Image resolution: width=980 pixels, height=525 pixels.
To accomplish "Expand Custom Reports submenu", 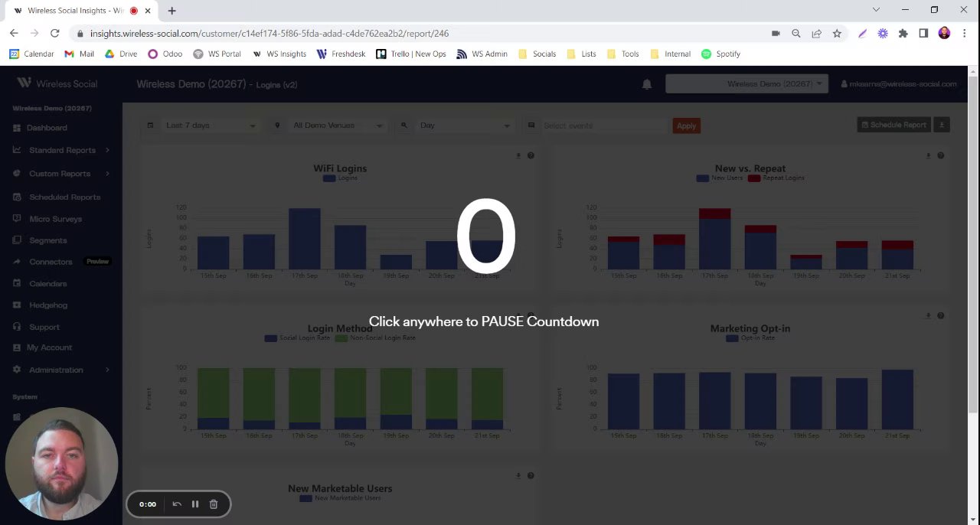I will tap(107, 174).
